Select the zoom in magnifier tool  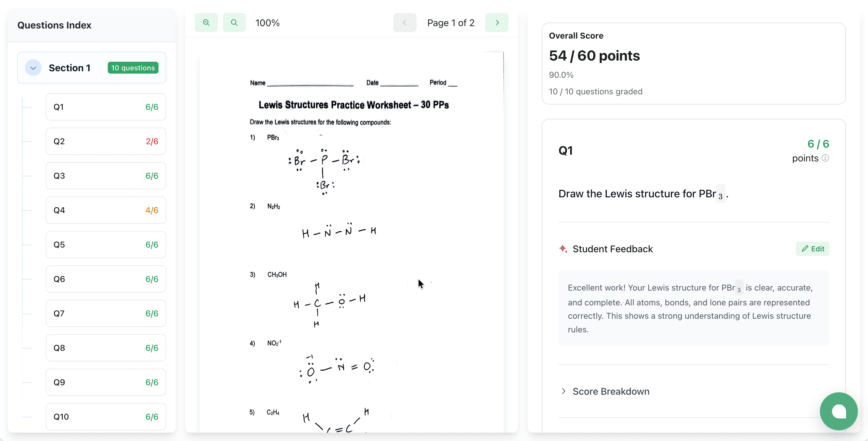(x=234, y=22)
